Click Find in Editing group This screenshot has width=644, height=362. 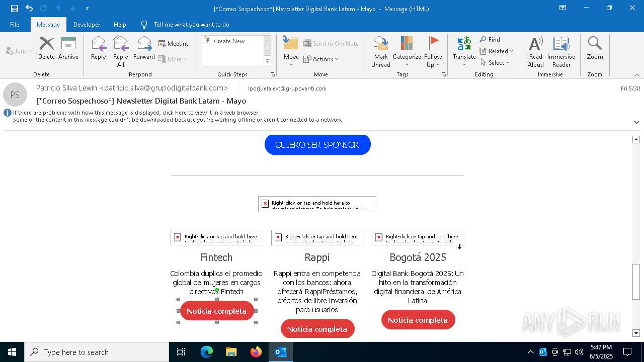point(490,39)
